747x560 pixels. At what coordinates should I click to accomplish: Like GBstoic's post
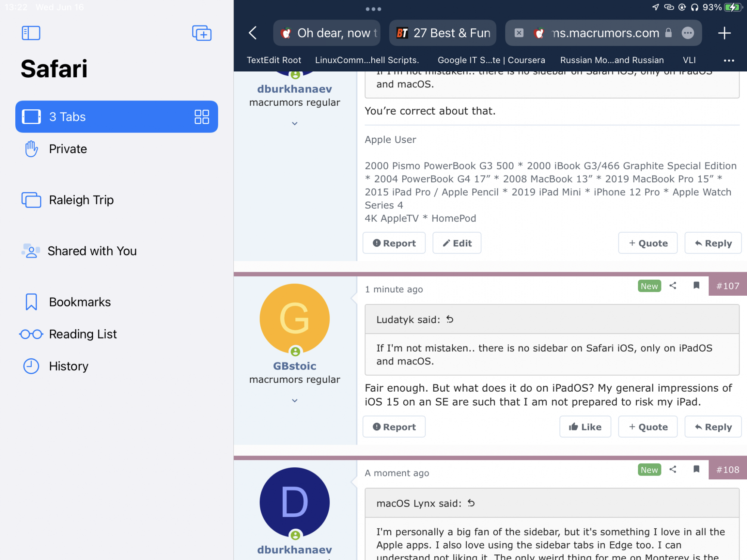[585, 427]
